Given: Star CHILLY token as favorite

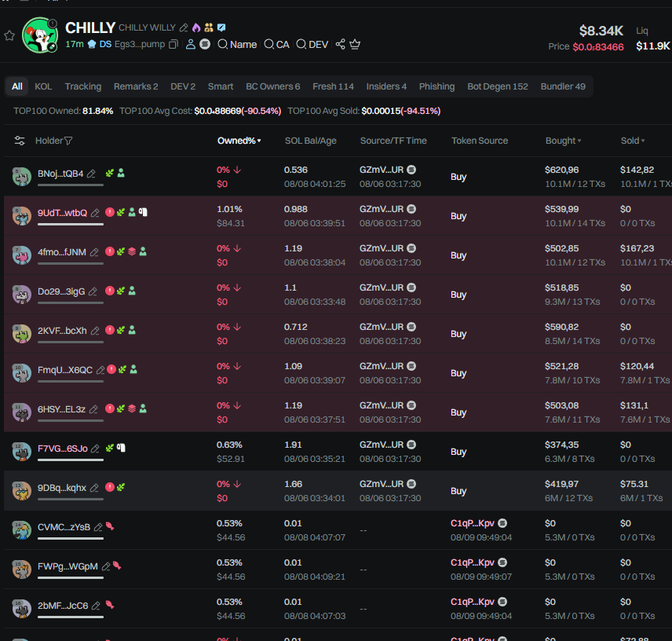Looking at the screenshot, I should pyautogui.click(x=9, y=35).
